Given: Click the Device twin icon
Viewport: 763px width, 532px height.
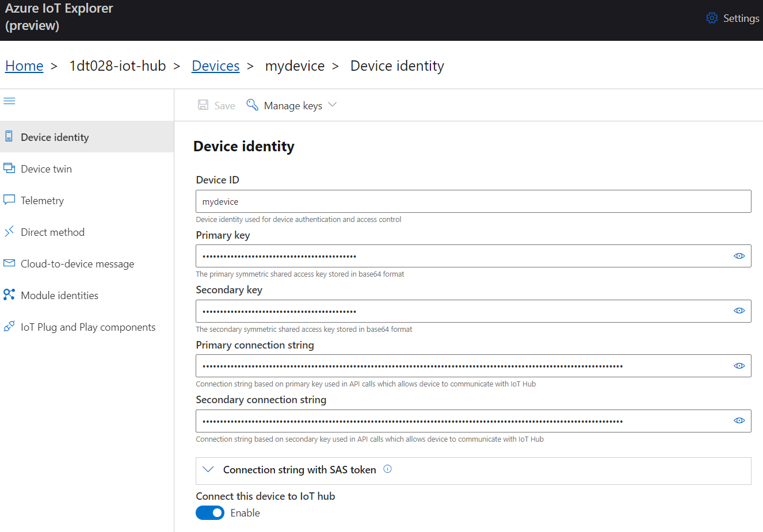Looking at the screenshot, I should [x=9, y=169].
